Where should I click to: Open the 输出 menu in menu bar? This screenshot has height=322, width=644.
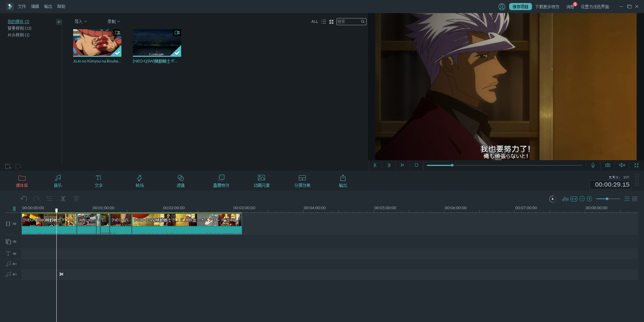click(48, 7)
